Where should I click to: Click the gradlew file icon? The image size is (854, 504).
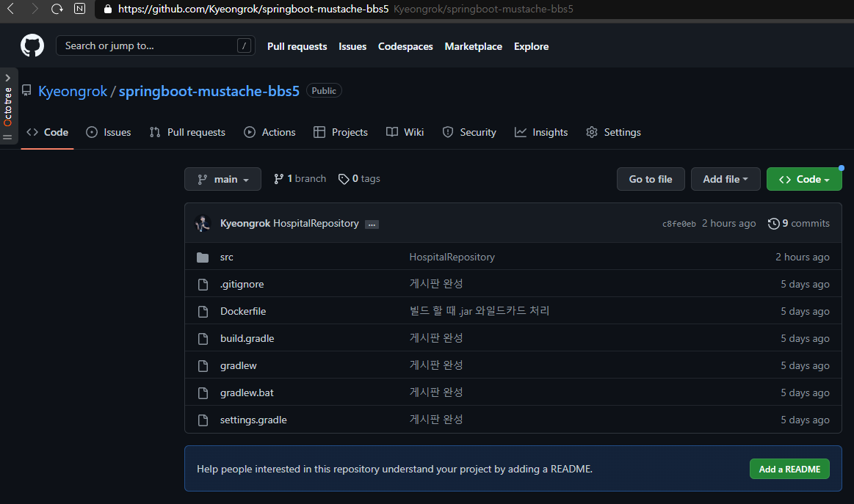tap(203, 366)
